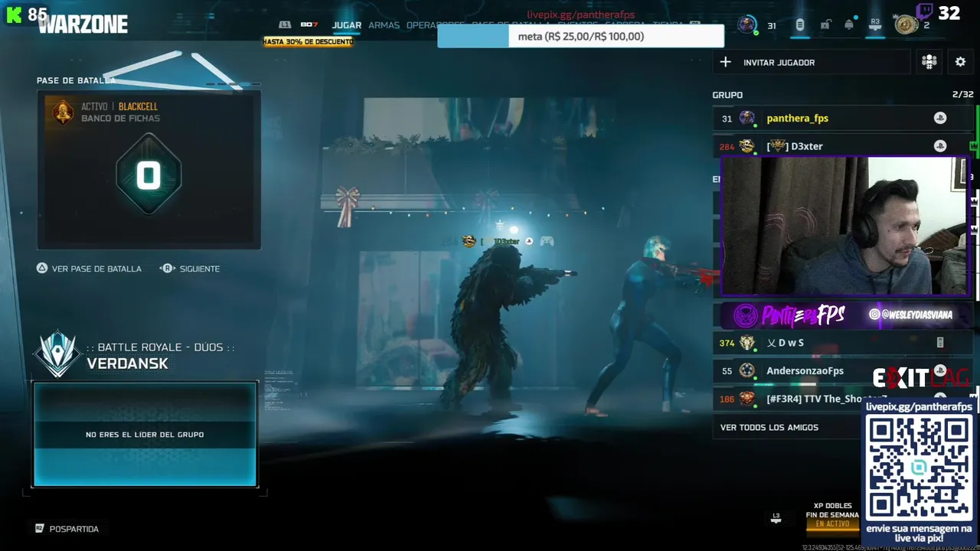Click the token bank zero icon

[149, 175]
